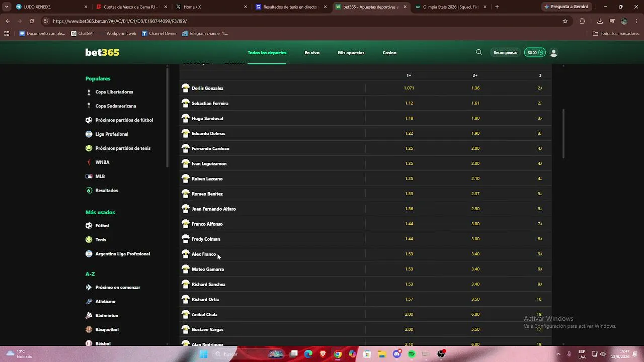644x362 pixels.
Task: Click the Próximo en comenzar icon
Action: pyautogui.click(x=89, y=288)
